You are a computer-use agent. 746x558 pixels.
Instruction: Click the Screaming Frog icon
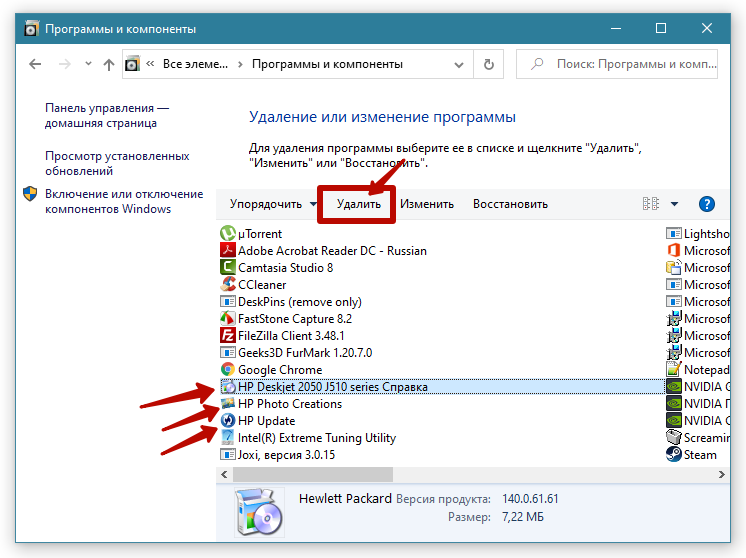pyautogui.click(x=674, y=438)
